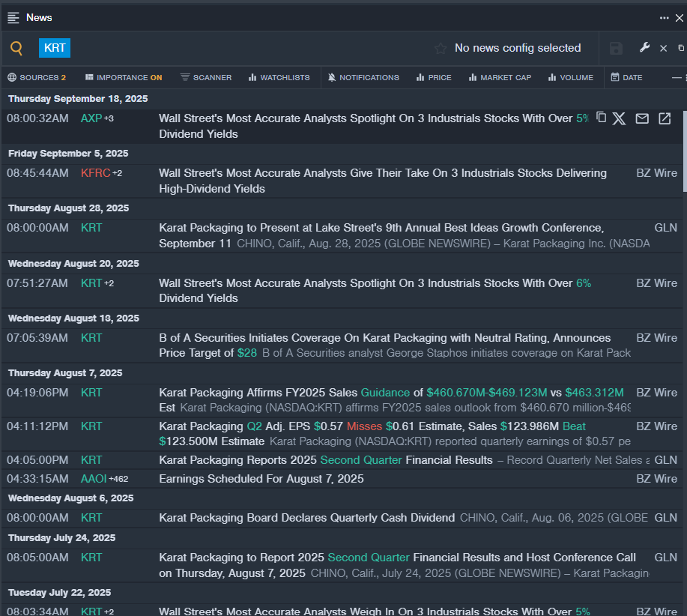The height and width of the screenshot is (616, 687).
Task: Share the top headline on X
Action: [x=619, y=118]
